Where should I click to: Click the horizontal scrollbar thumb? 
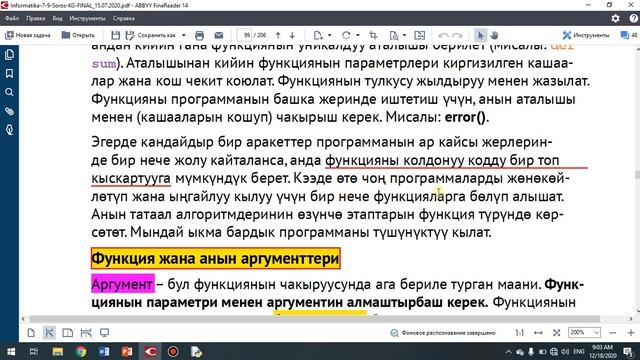[x=314, y=319]
